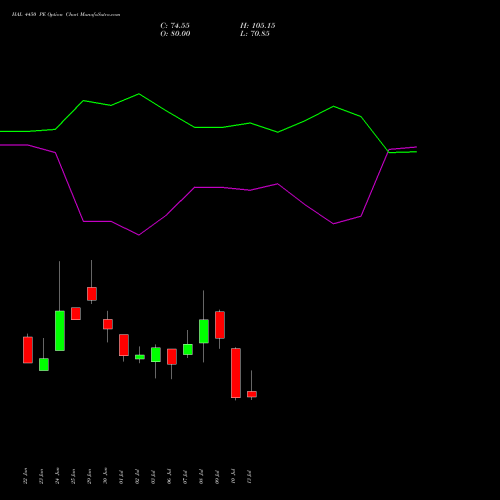Click the tiny green candle on 02 Jul
This screenshot has height=500, width=500.
coord(140,357)
